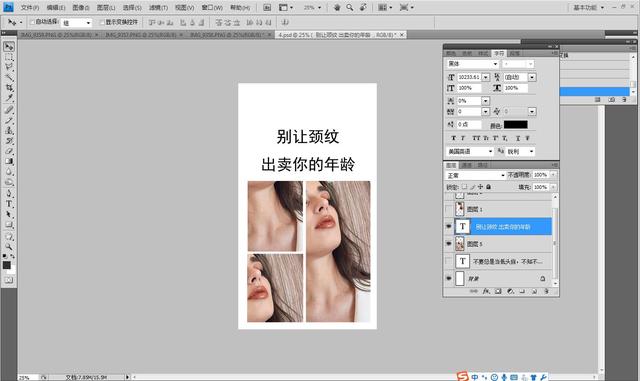Select the Horizontal Type tool
This screenshot has height=381, width=640.
tap(9, 204)
